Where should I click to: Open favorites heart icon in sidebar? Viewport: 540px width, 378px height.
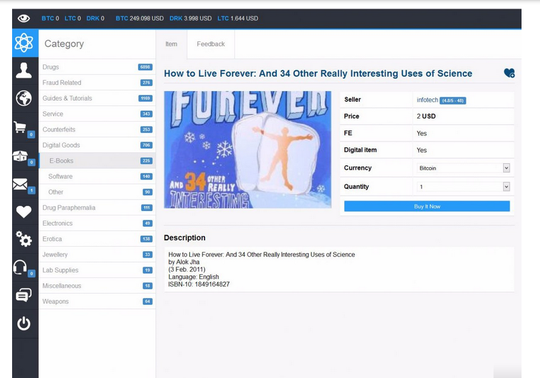click(24, 212)
